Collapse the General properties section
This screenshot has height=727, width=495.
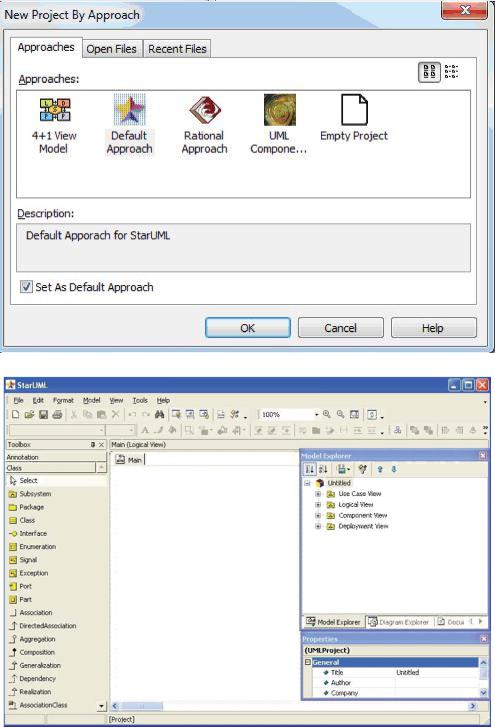[307, 662]
